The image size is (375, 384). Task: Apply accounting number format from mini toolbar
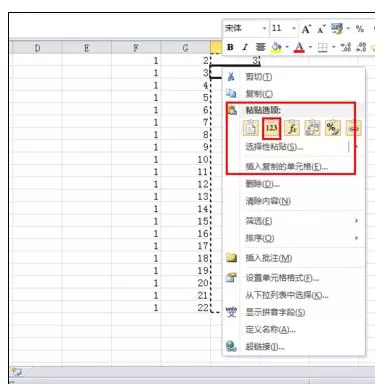[x=337, y=29]
